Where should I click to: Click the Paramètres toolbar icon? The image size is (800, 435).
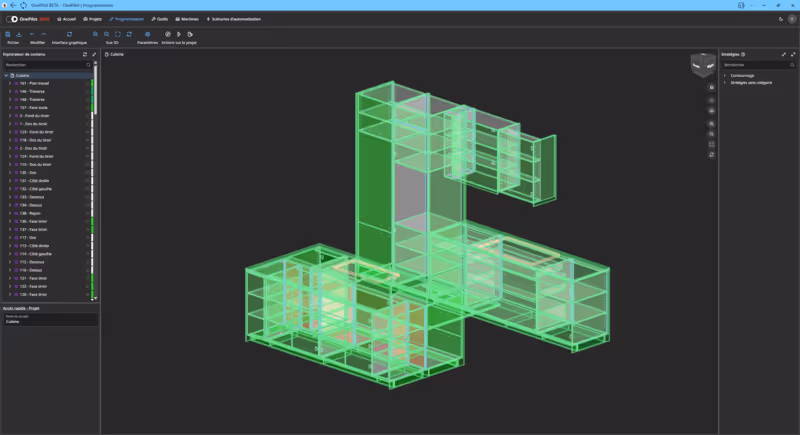point(147,34)
